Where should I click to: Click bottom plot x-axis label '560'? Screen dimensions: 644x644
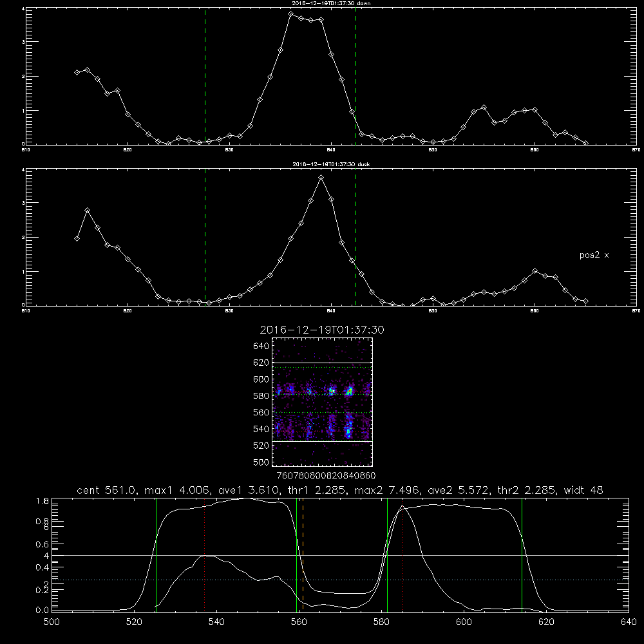(299, 621)
